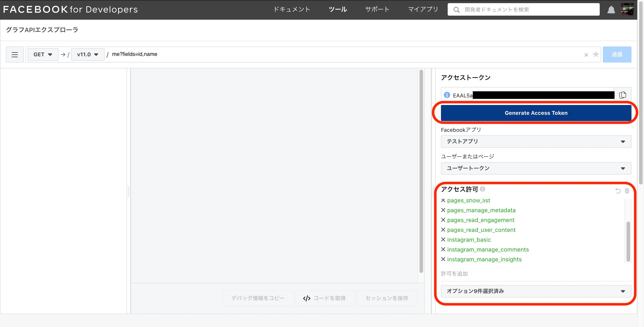
Task: Click the arrow icon after GET
Action: pyautogui.click(x=63, y=54)
